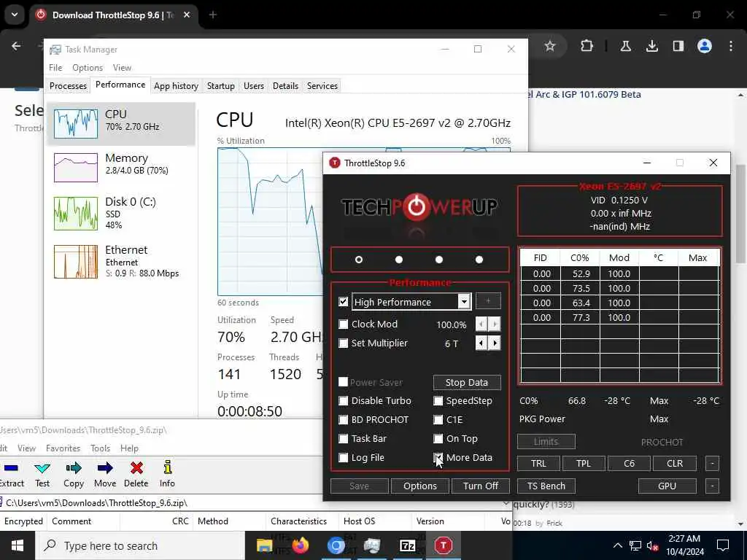Screen dimensions: 747x560
Task: Select the second ThrottleStop profile radio button
Action: tap(399, 260)
